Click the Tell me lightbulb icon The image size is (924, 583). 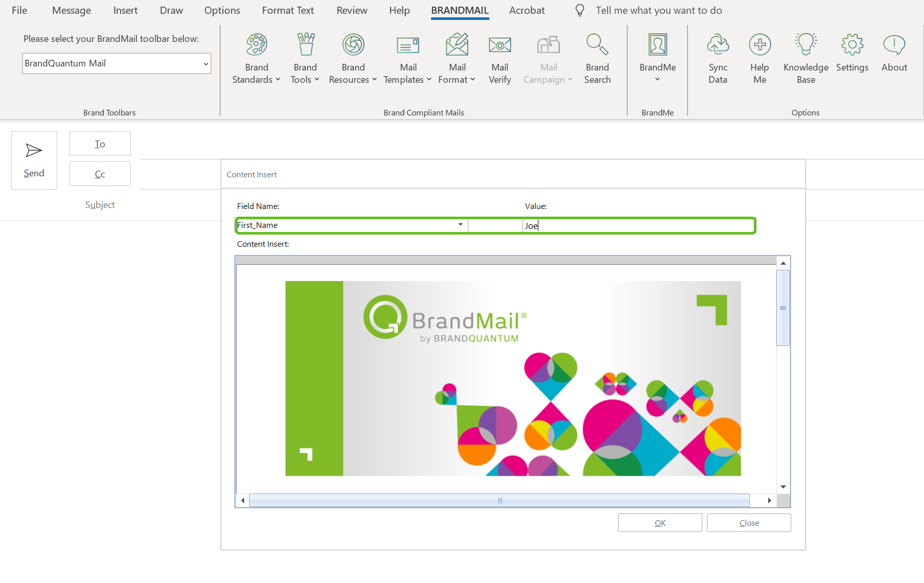(x=580, y=10)
